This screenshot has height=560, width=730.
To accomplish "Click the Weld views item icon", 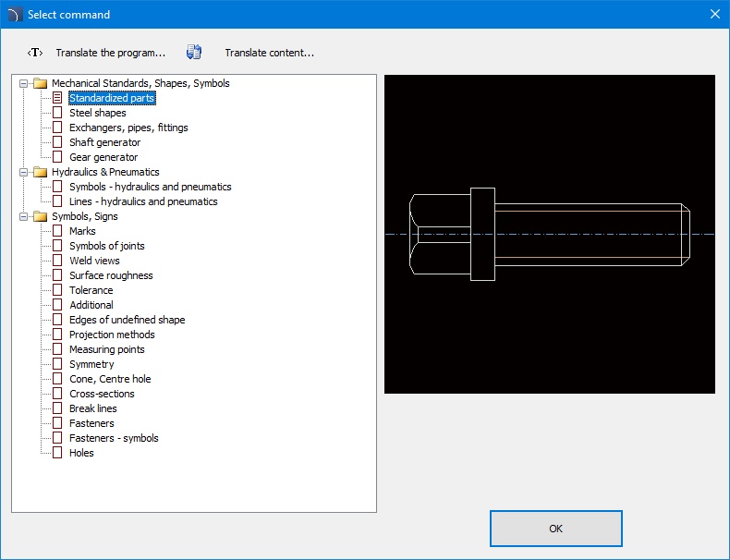I will coord(57,261).
